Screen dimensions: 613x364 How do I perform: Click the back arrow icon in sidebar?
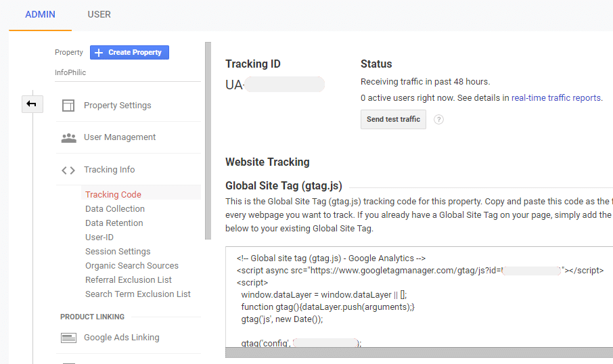click(x=32, y=104)
